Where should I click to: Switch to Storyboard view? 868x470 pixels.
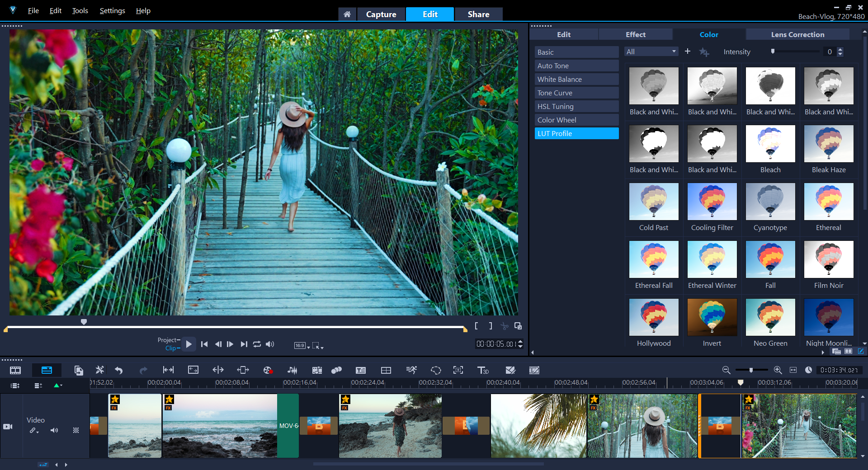(15, 370)
